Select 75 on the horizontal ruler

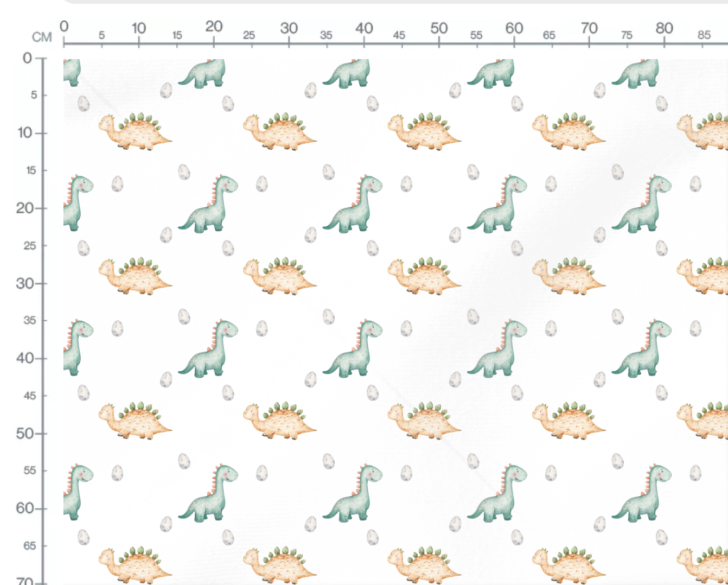627,35
